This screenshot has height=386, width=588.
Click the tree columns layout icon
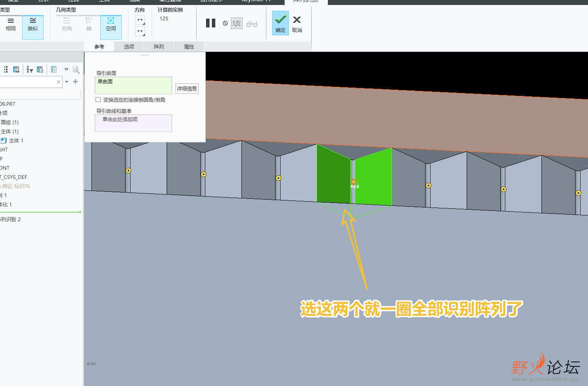coord(40,69)
